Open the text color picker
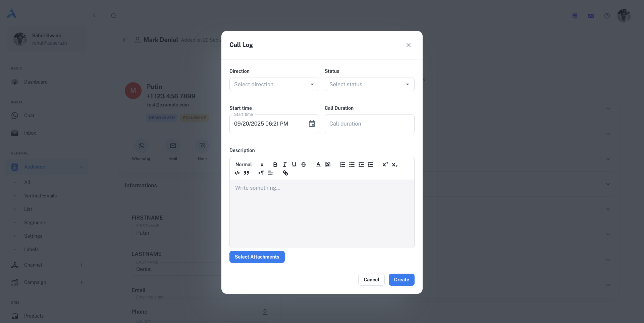The image size is (644, 323). point(318,165)
